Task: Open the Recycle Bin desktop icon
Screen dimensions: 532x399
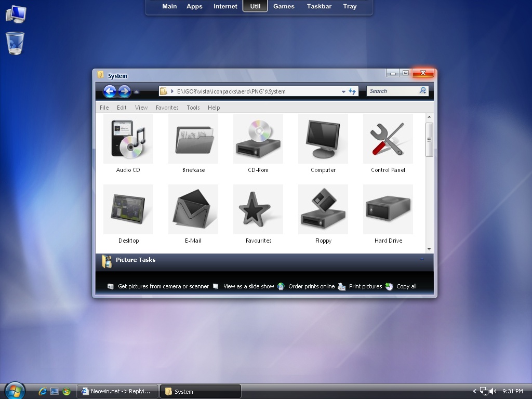Action: [x=15, y=43]
